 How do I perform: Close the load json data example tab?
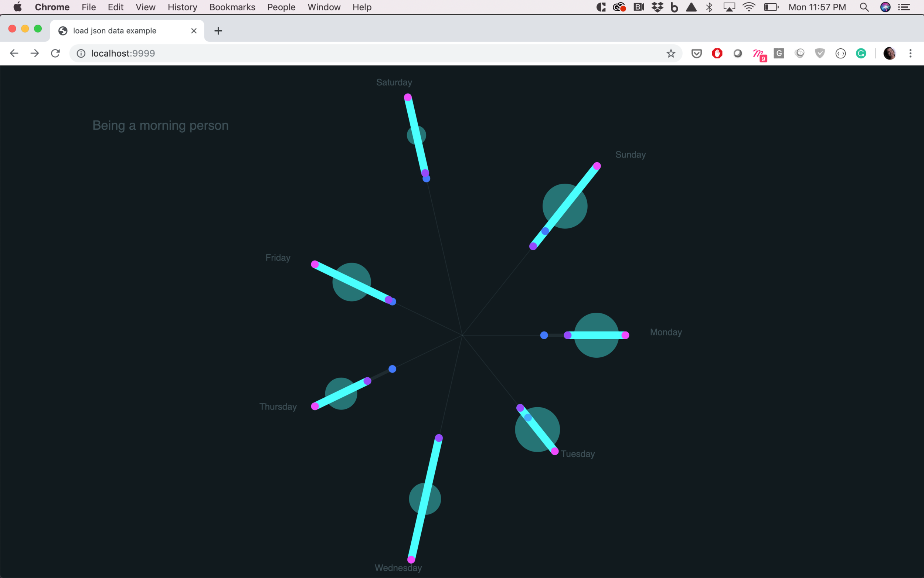194,31
